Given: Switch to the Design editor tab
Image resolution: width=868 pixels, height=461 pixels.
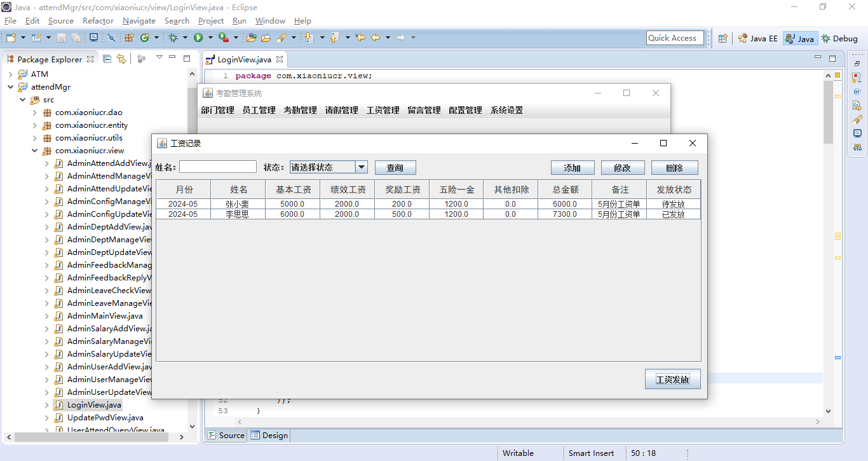Looking at the screenshot, I should point(269,436).
